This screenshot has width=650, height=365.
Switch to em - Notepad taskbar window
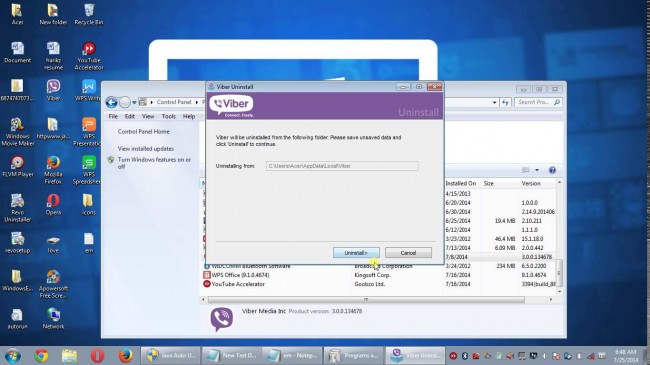(x=292, y=355)
